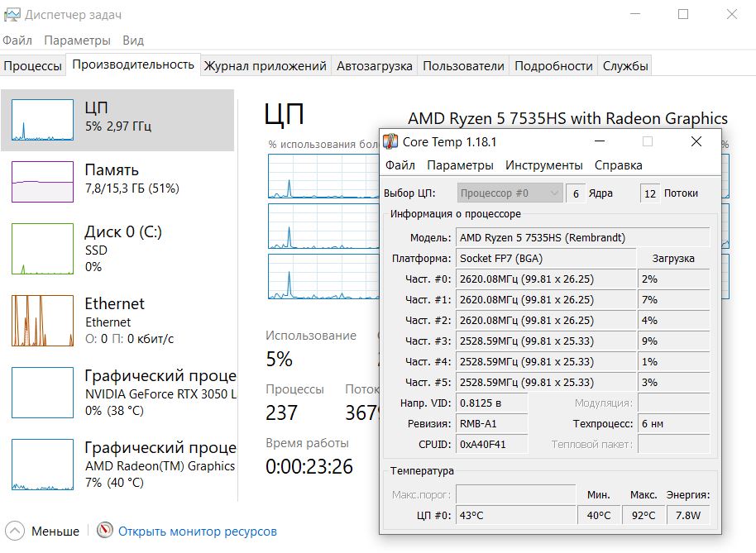Viewport: 756px width, 553px height.
Task: Open the Параметры menu in Task Manager
Action: pyautogui.click(x=77, y=41)
